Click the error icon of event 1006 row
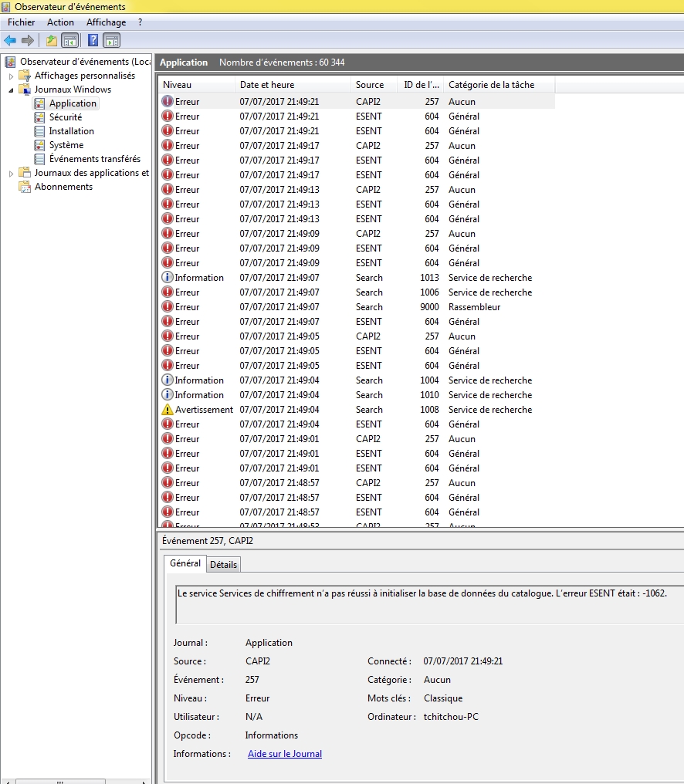The width and height of the screenshot is (684, 784). (x=167, y=292)
